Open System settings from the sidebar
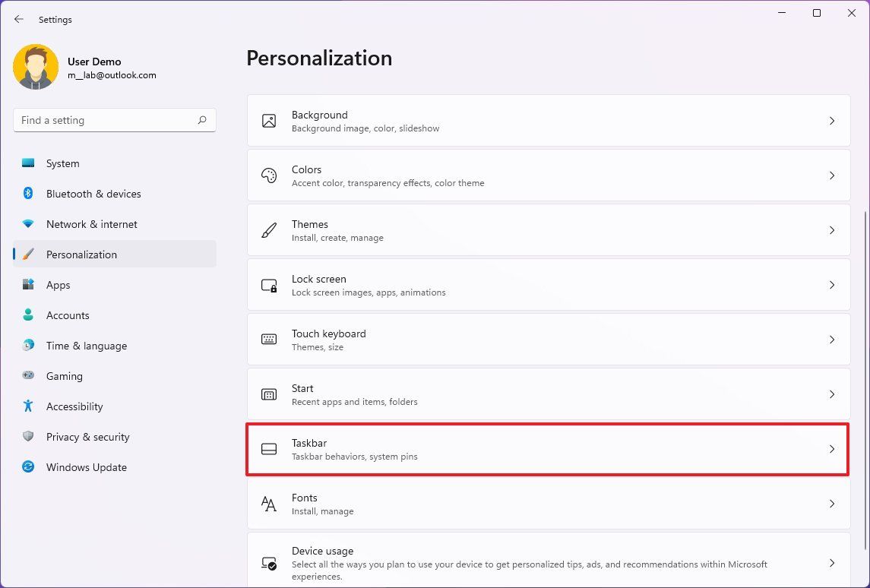870x588 pixels. pyautogui.click(x=62, y=163)
